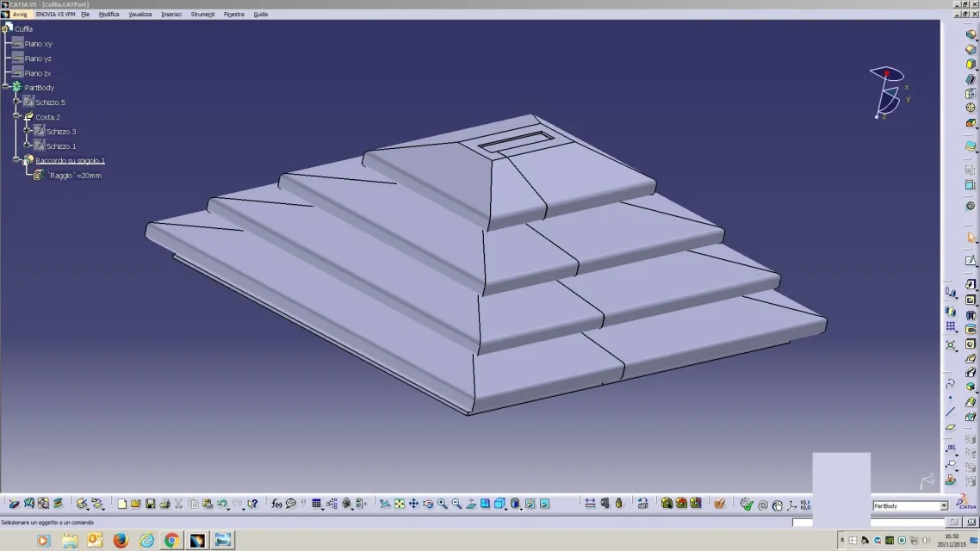Click the Axis System icon
Viewport: 980px width, 551px height.
click(792, 505)
